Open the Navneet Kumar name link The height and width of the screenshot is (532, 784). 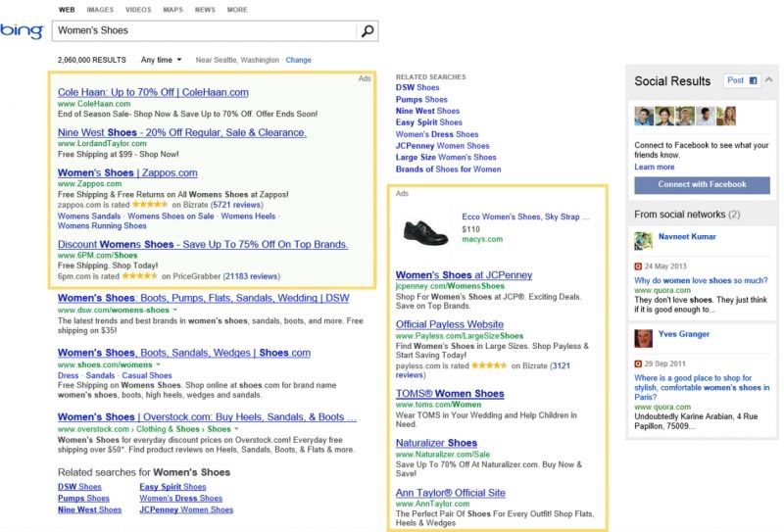pyautogui.click(x=687, y=237)
